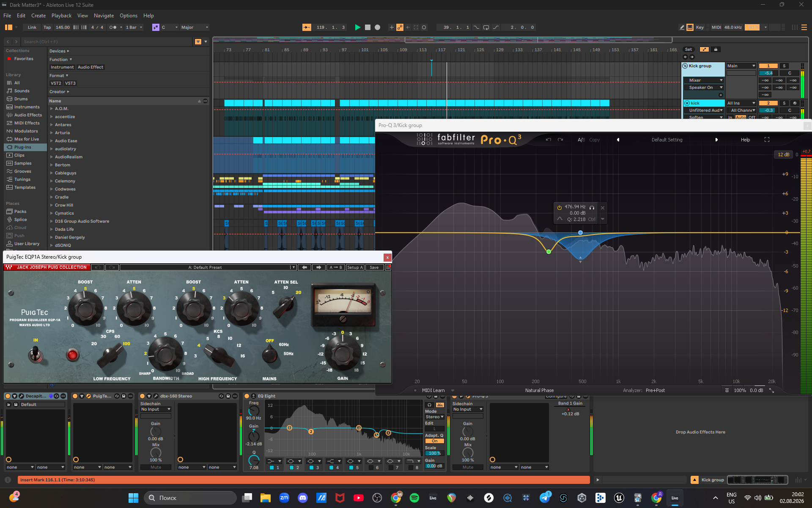Image resolution: width=812 pixels, height=508 pixels.
Task: Go to next Pro-Q 3 preset
Action: point(716,140)
